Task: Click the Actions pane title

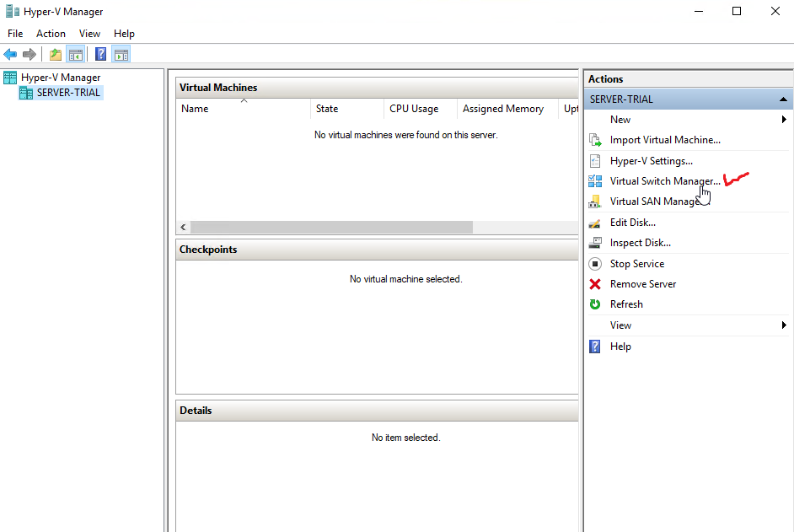Action: click(606, 79)
